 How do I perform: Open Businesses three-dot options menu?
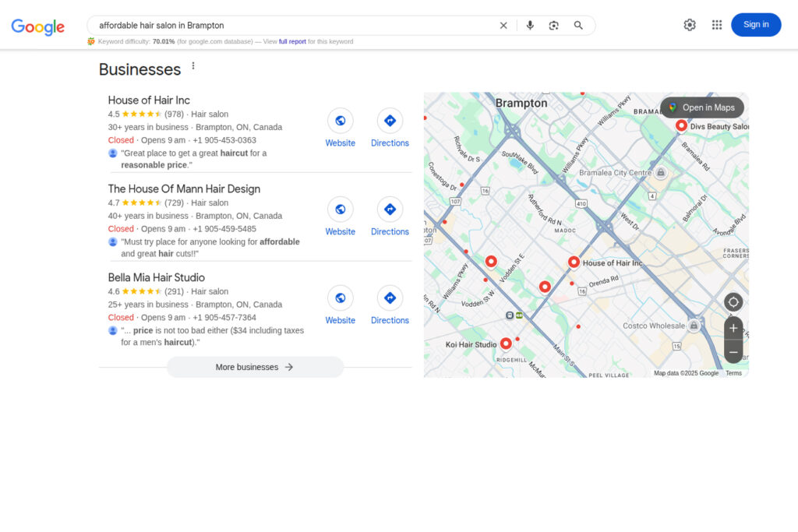[x=193, y=65]
